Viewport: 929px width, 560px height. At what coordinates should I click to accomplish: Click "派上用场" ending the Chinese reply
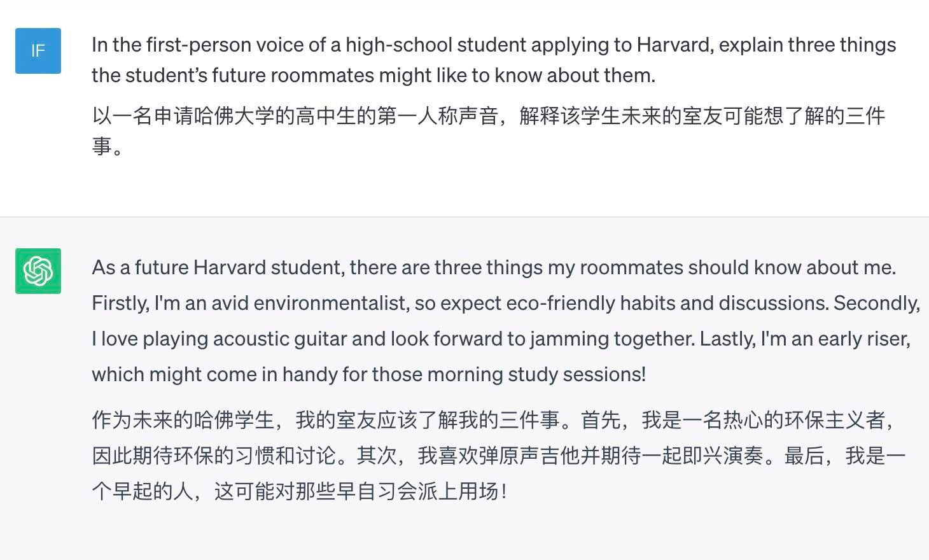[x=458, y=492]
